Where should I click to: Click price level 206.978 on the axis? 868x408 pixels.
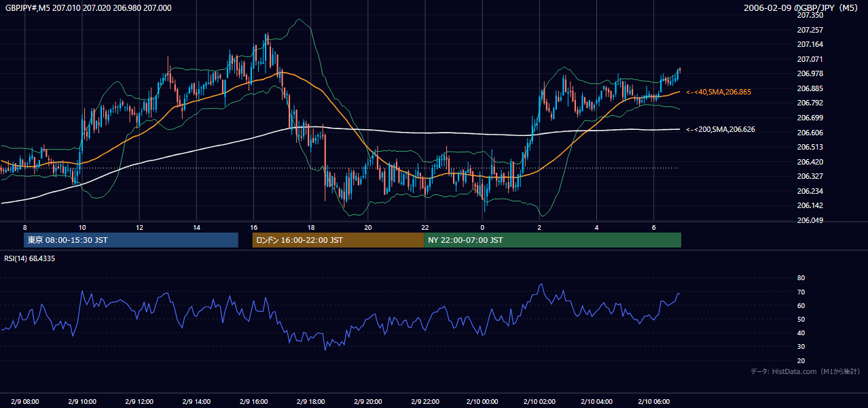(810, 73)
